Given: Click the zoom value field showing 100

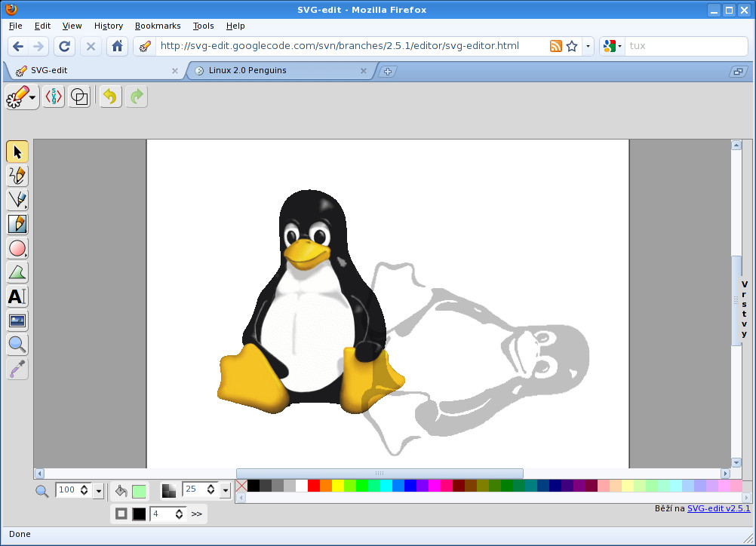Looking at the screenshot, I should point(67,490).
